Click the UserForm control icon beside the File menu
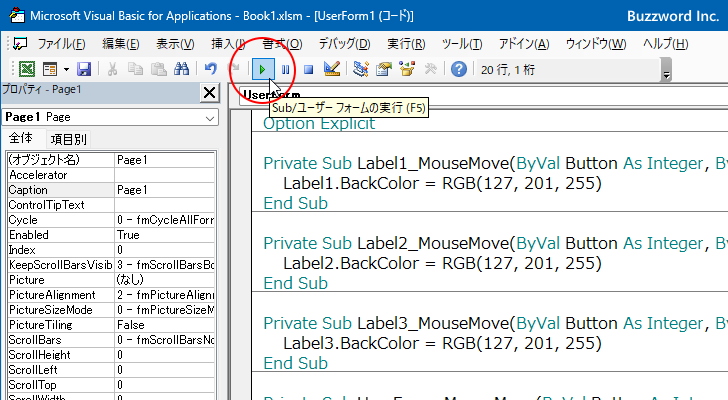728x400 pixels. [x=20, y=44]
